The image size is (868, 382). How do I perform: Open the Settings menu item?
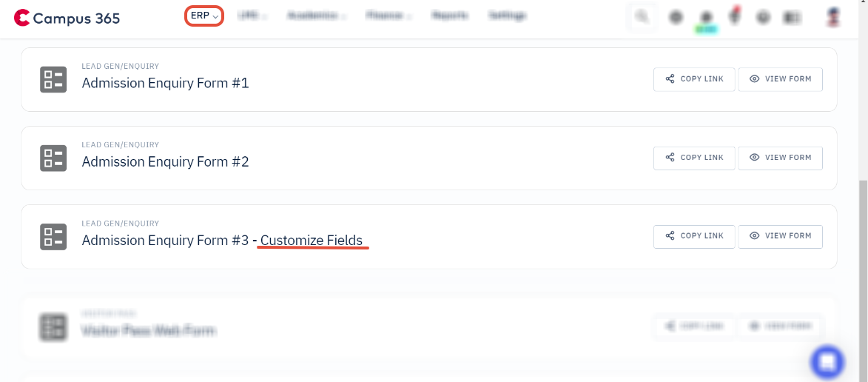508,16
